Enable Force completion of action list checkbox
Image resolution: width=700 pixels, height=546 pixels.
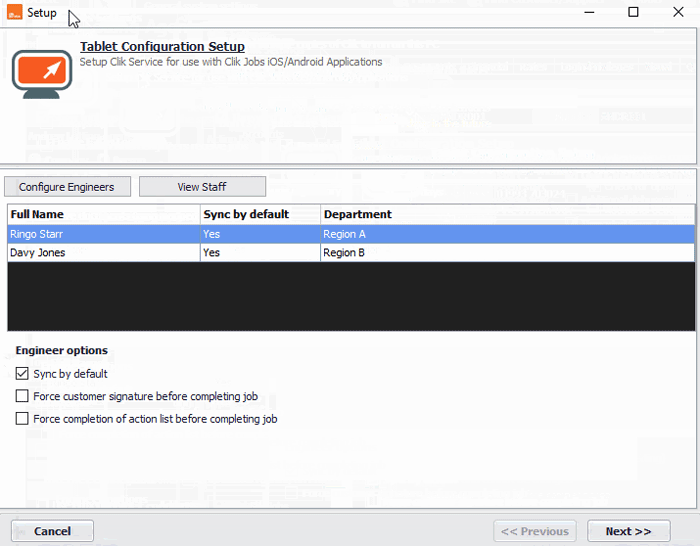tap(23, 419)
